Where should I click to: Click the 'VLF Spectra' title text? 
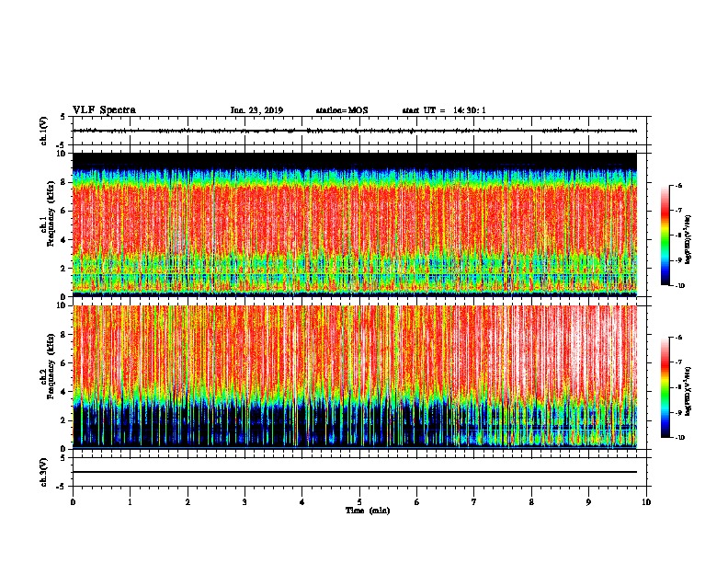104,110
